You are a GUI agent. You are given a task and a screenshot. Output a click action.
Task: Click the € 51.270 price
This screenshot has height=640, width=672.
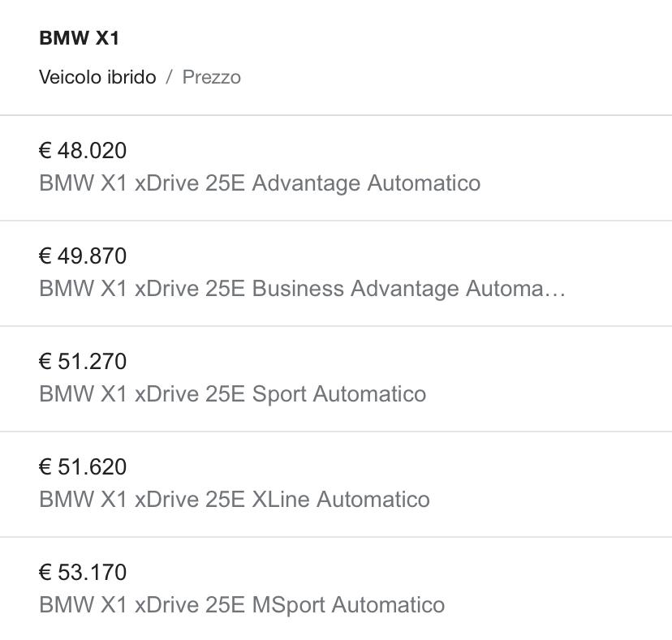83,361
